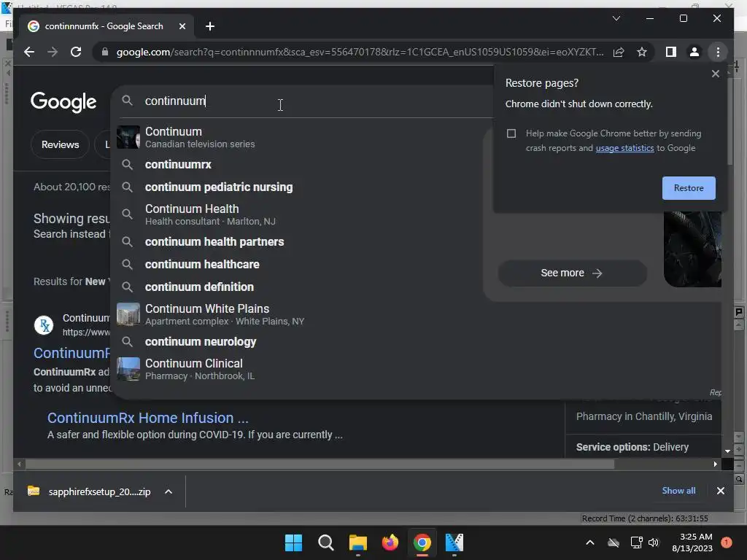Screen dimensions: 747x560
Task: Open the network tray icon
Action: click(636, 542)
